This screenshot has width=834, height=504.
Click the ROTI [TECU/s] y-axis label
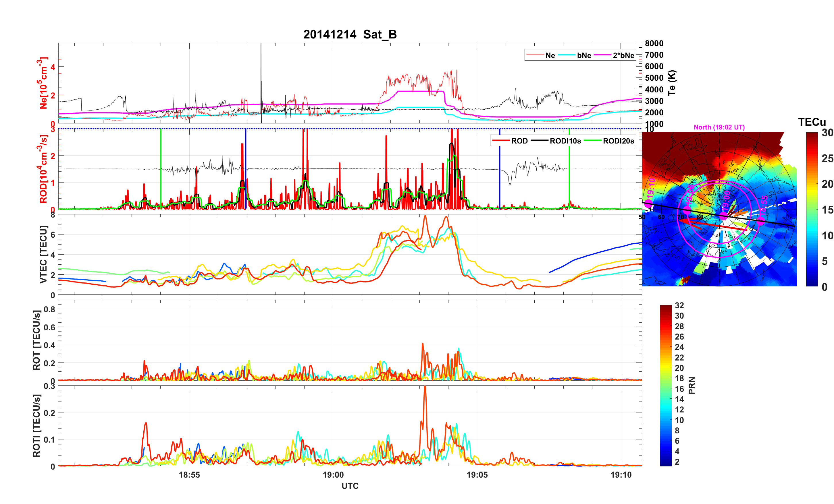[x=36, y=426]
